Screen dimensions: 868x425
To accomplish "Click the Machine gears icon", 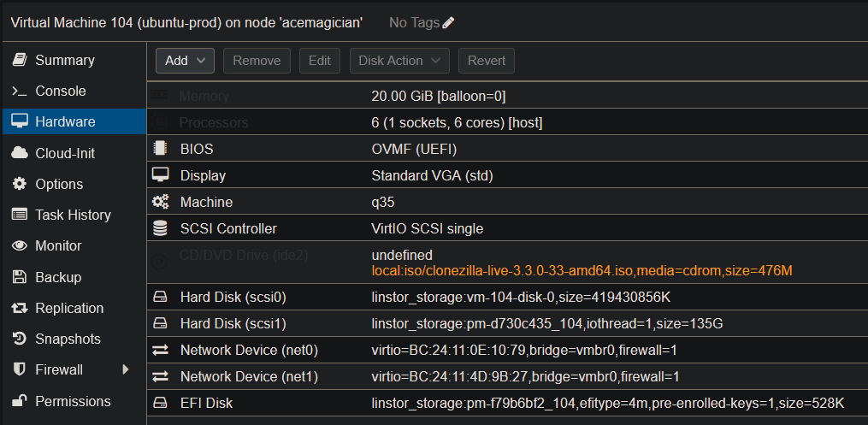I will click(x=160, y=203).
